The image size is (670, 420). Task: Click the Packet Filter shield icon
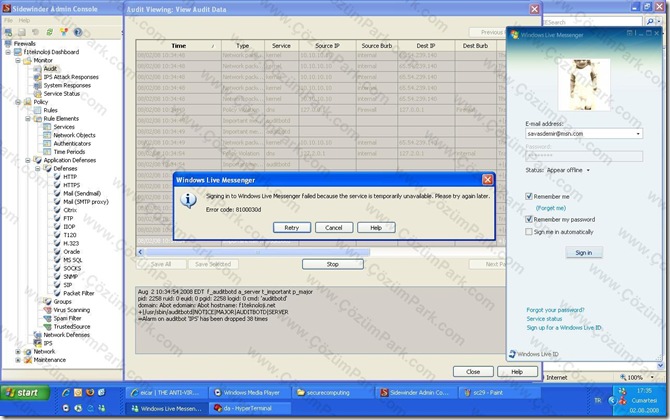pyautogui.click(x=57, y=293)
